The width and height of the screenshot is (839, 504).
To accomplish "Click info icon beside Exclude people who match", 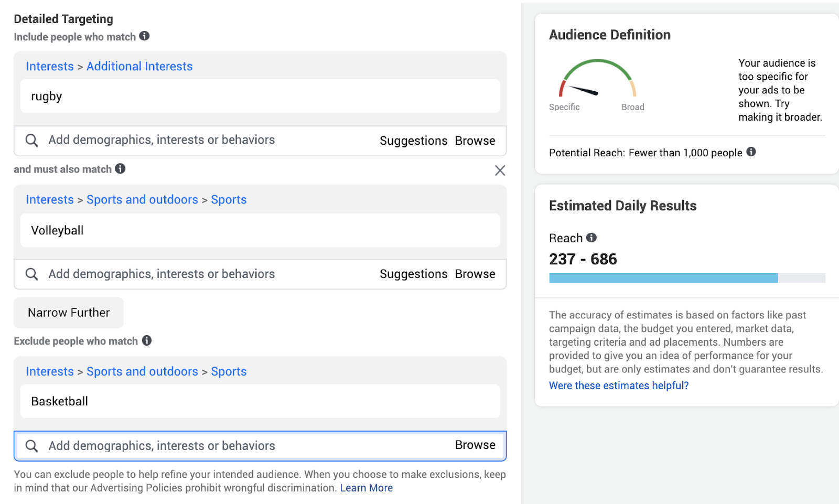I will (x=147, y=340).
